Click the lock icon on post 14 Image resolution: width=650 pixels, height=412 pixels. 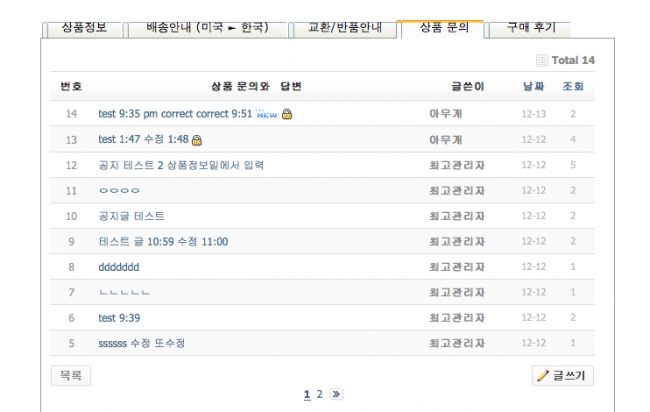[287, 114]
